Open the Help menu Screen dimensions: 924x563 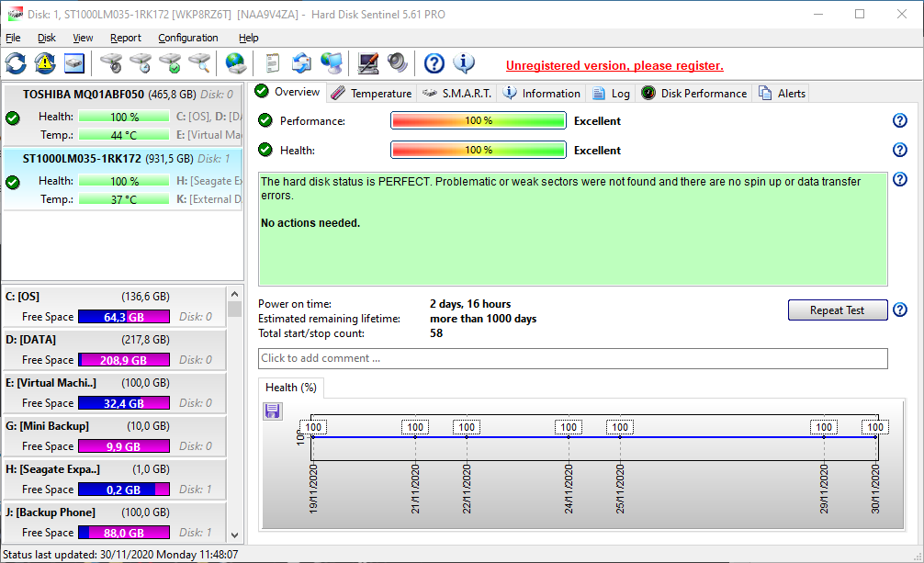(x=248, y=38)
